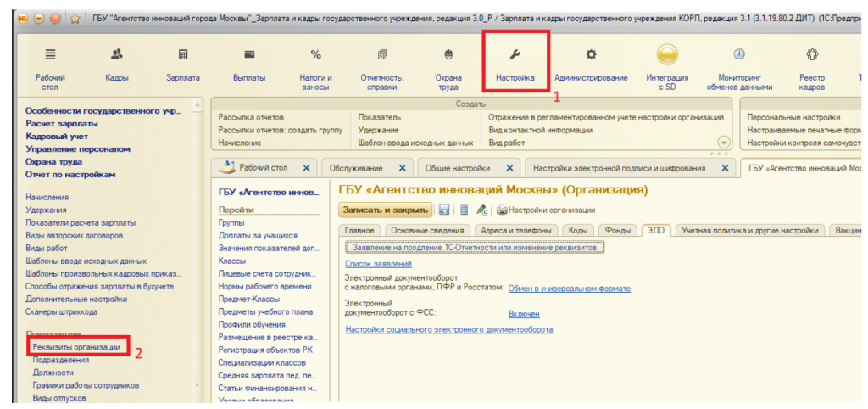The width and height of the screenshot is (868, 409).
Task: Click left panel scrollbar up arrow
Action: (x=198, y=104)
